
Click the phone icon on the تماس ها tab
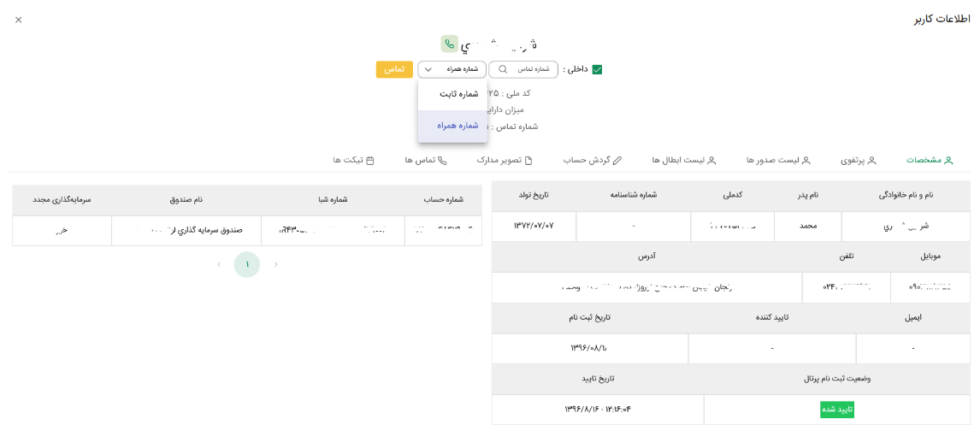(442, 160)
